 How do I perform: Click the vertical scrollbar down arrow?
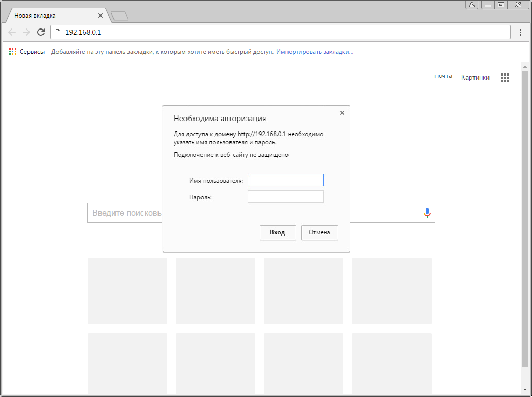[525, 389]
